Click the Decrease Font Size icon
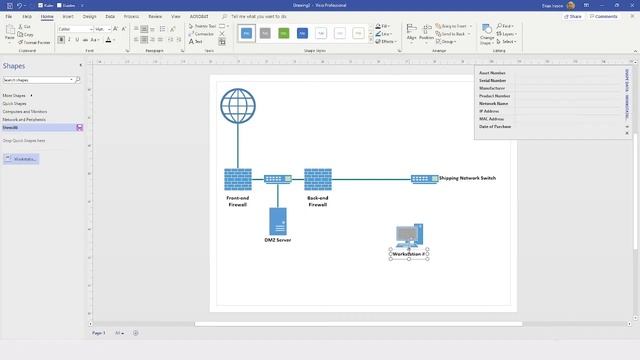This screenshot has height=360, width=640. (x=124, y=29)
